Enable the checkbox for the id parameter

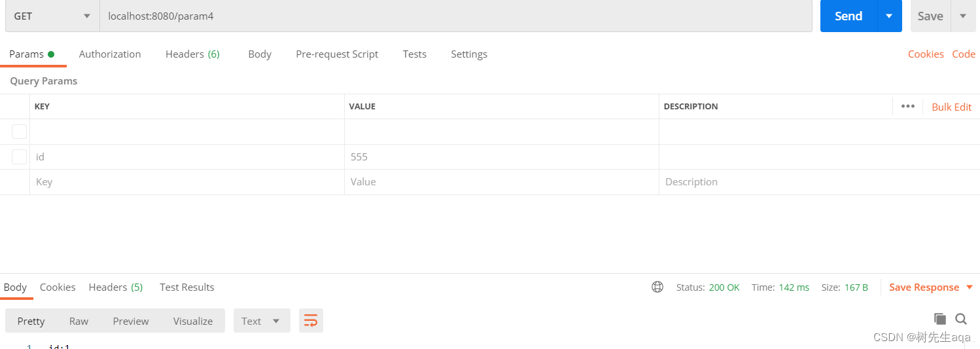click(20, 156)
